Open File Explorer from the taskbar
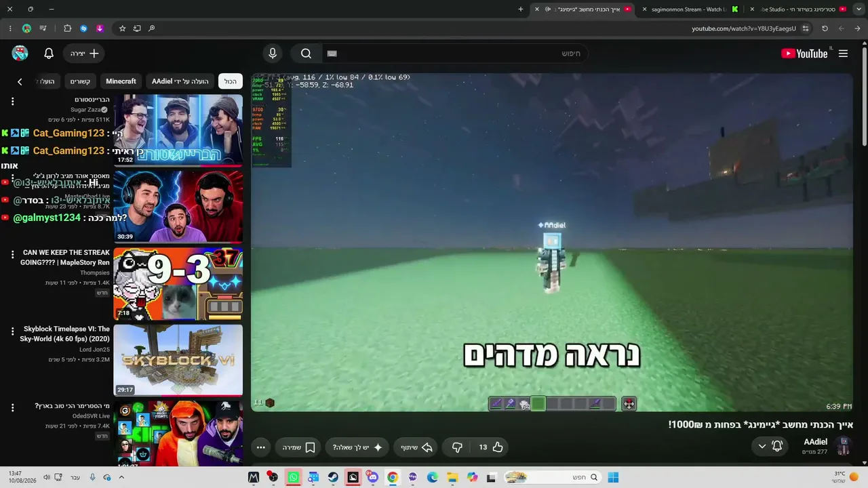The height and width of the screenshot is (488, 868). [452, 477]
